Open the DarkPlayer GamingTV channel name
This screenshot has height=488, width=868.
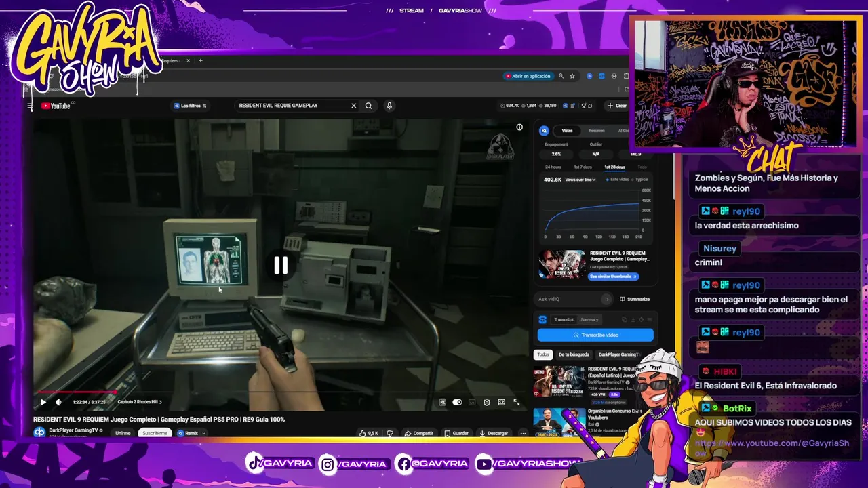73,430
